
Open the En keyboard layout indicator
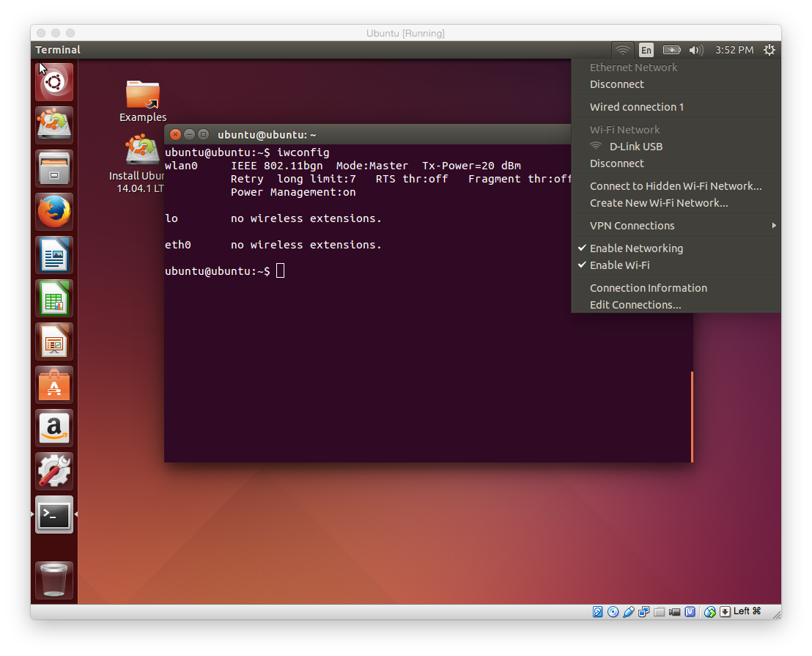pyautogui.click(x=646, y=50)
